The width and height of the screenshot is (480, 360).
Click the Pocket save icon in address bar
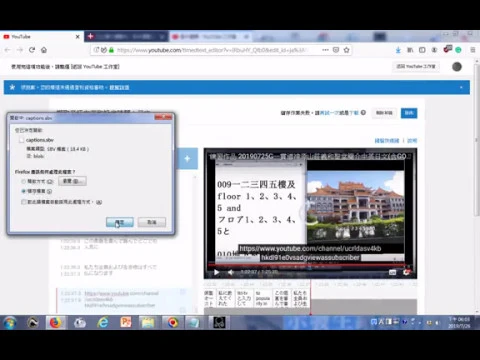tap(336, 50)
